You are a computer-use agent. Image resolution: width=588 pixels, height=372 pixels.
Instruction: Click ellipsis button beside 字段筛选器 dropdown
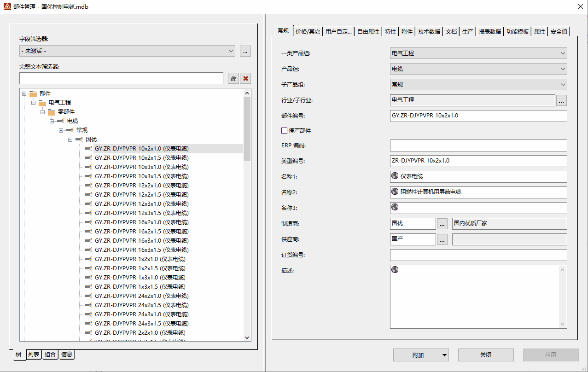245,51
